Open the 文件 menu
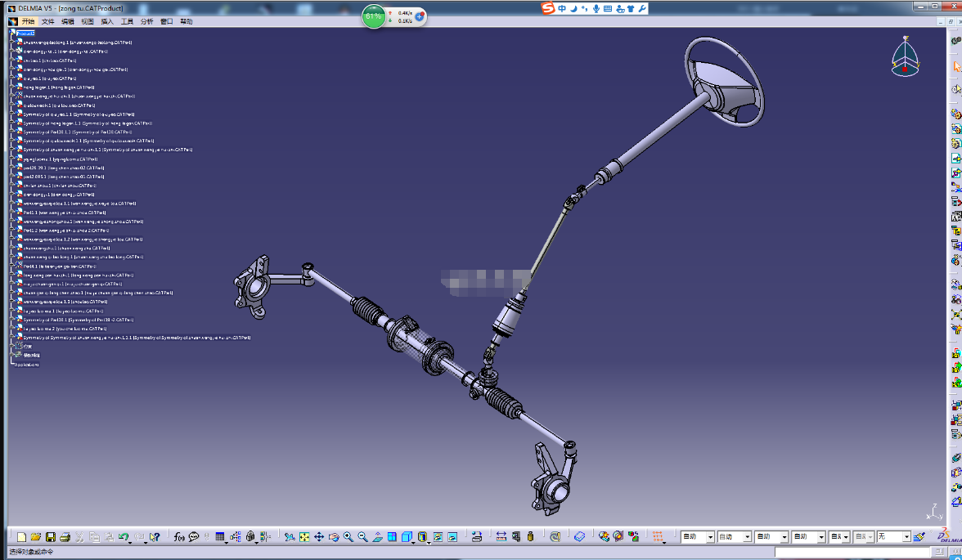962x560 pixels. pos(47,21)
